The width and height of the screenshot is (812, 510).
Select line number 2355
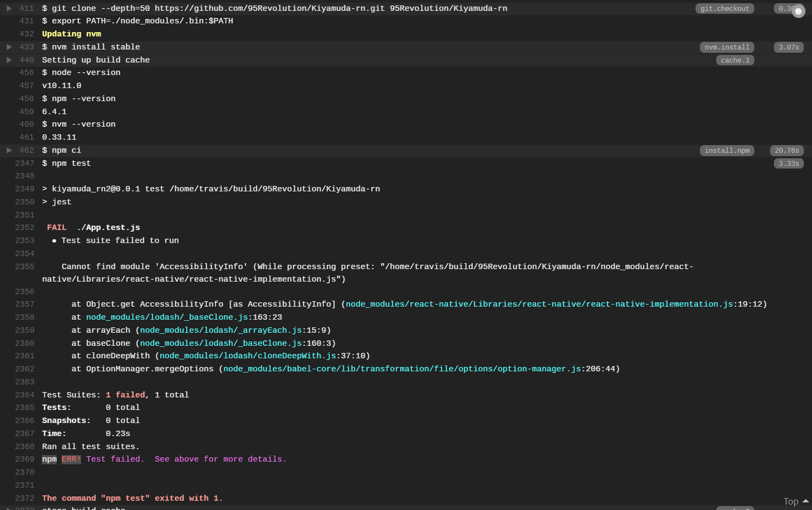pos(24,266)
